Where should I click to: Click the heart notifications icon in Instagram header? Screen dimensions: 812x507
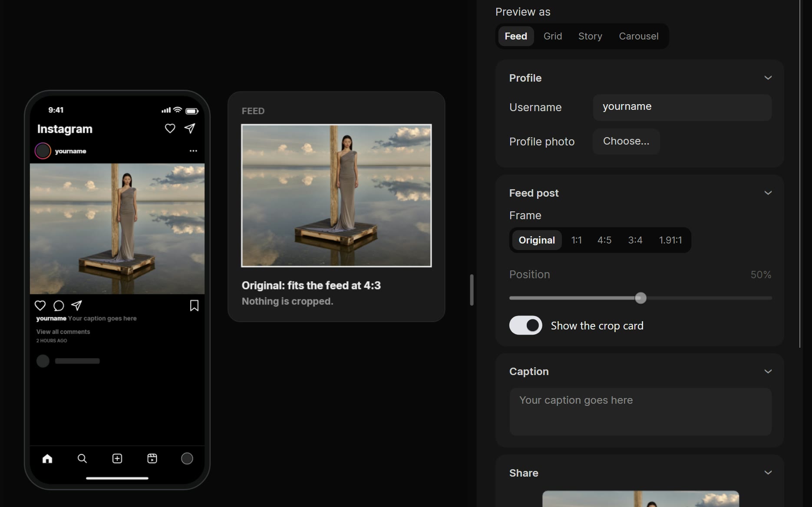pos(170,128)
